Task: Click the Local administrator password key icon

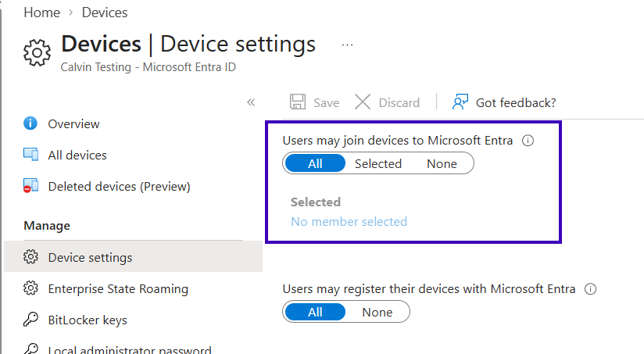Action: click(x=30, y=349)
